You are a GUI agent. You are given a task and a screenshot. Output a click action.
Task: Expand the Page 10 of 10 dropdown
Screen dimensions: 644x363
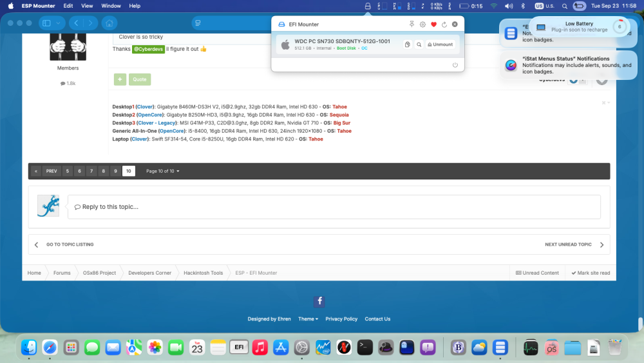click(x=163, y=171)
